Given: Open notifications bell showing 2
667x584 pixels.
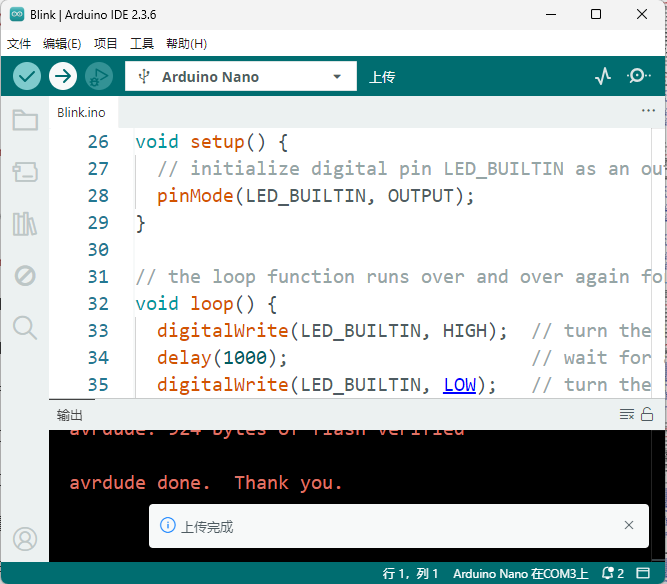Looking at the screenshot, I should [x=613, y=573].
